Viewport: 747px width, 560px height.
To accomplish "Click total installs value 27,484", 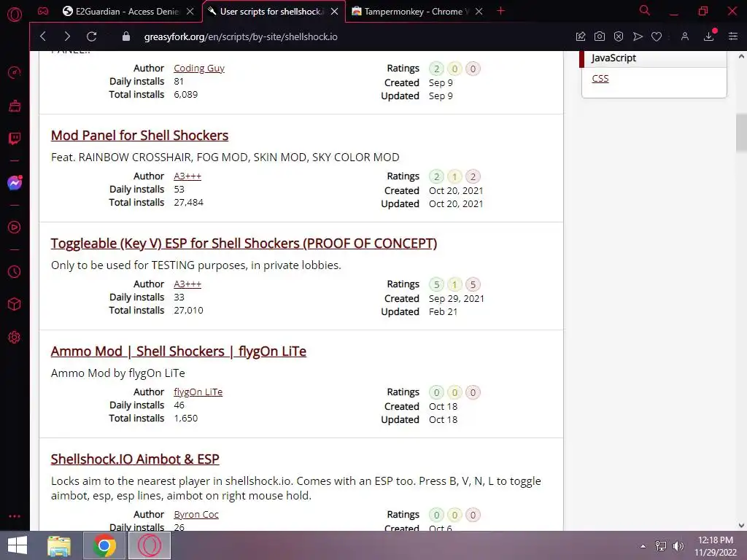I will (189, 203).
